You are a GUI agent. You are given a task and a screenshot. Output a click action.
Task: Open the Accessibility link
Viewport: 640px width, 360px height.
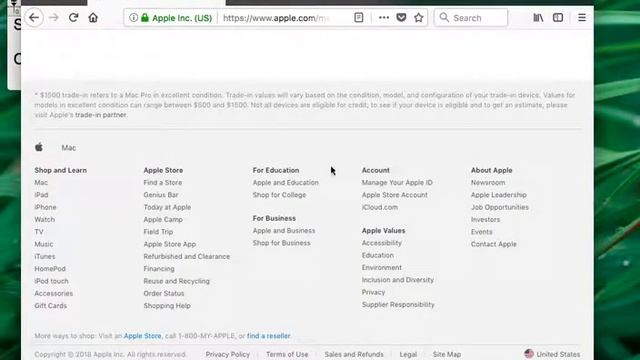click(x=382, y=243)
